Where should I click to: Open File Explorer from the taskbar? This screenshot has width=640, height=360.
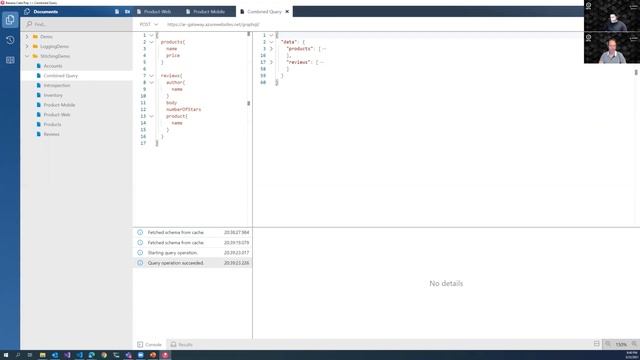coord(42,355)
